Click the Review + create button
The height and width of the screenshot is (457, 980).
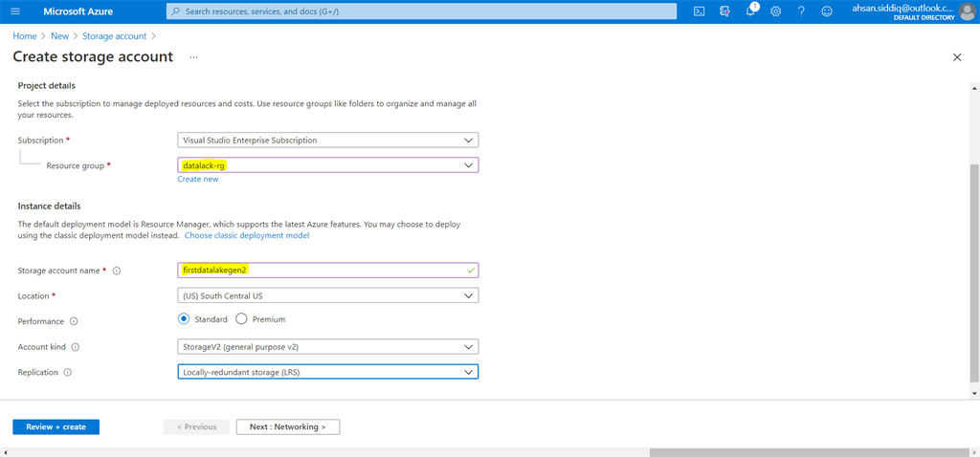(56, 427)
